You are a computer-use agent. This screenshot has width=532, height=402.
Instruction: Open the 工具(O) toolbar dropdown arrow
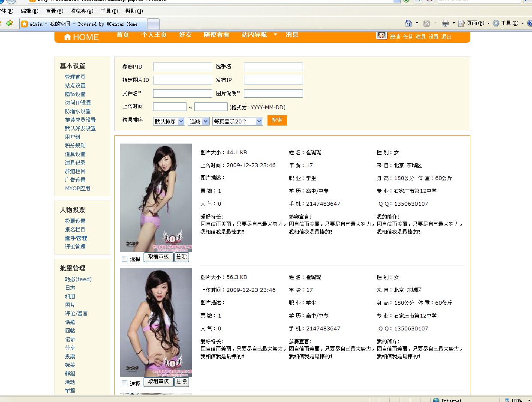coord(523,23)
